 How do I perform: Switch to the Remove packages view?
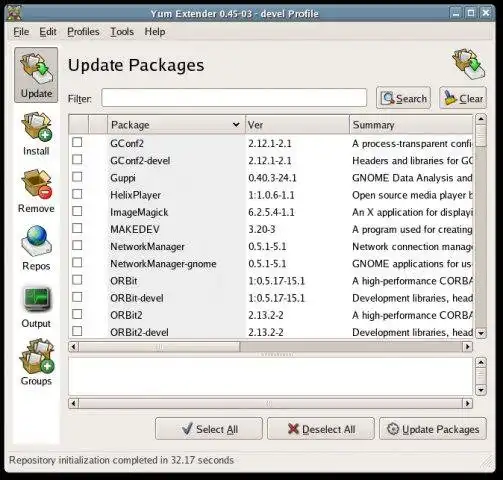pos(36,191)
